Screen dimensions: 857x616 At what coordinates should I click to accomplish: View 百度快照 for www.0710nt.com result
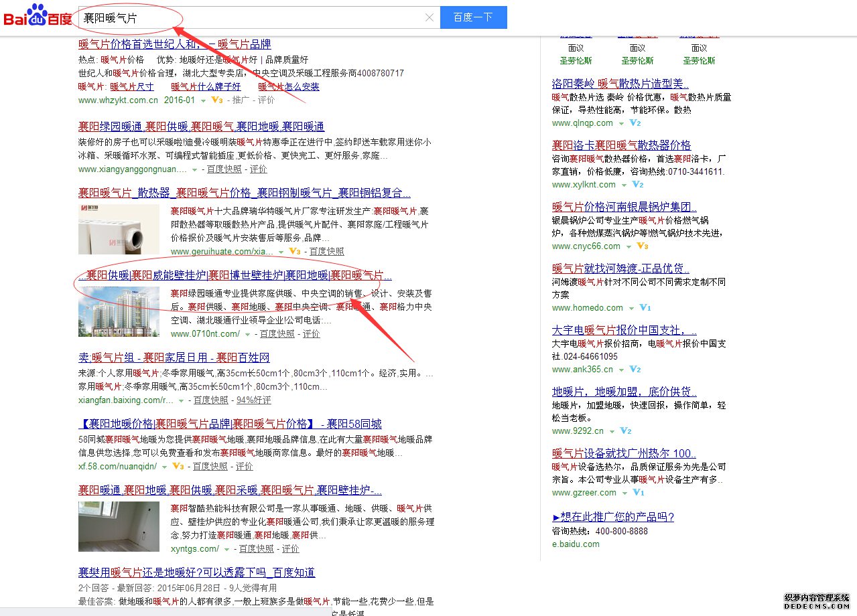277,333
